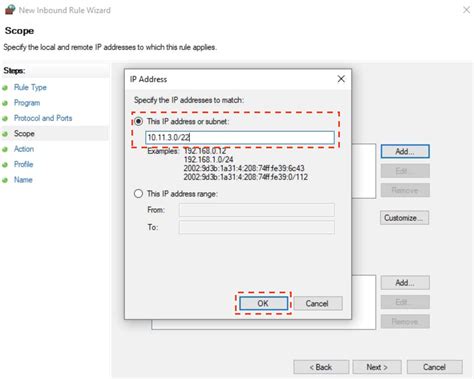Click the To address range field

point(257,227)
